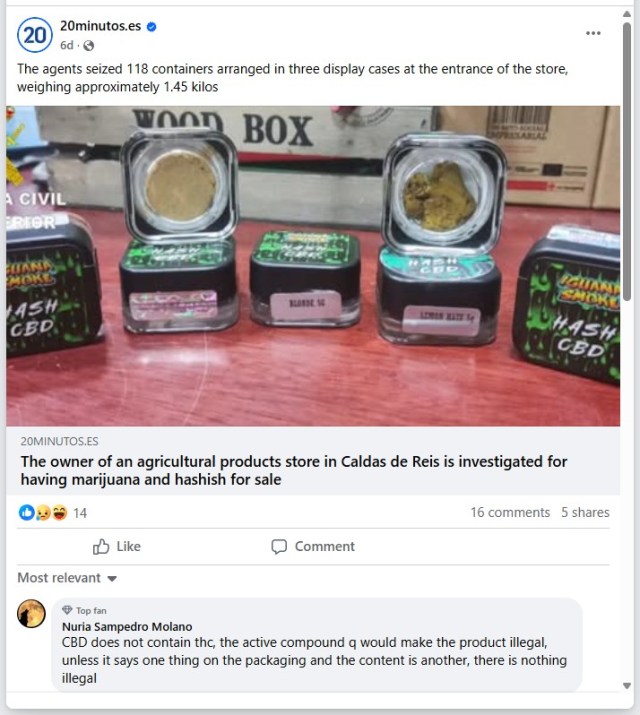The image size is (640, 715).
Task: Click the scrollbar up arrow
Action: tap(627, 14)
